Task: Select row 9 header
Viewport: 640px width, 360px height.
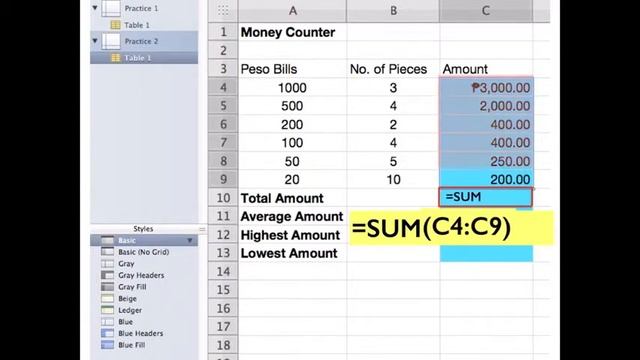Action: (223, 180)
